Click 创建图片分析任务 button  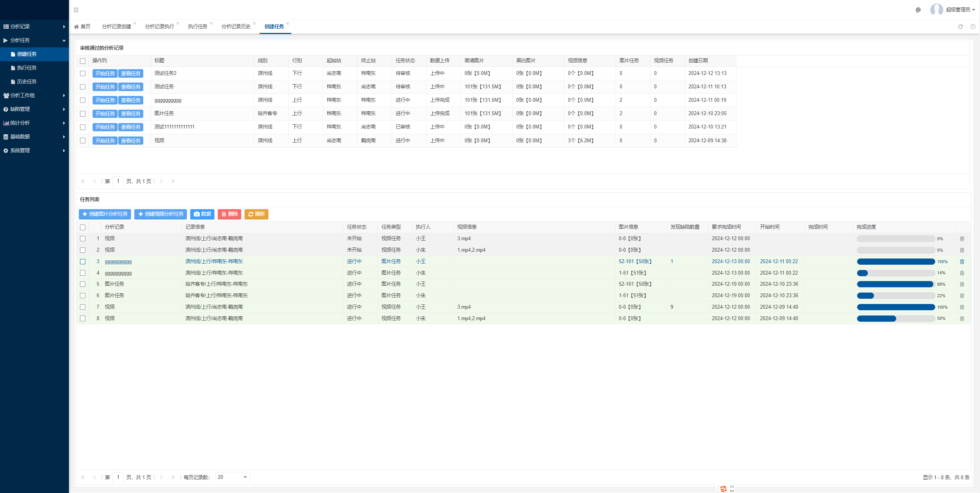(x=105, y=214)
